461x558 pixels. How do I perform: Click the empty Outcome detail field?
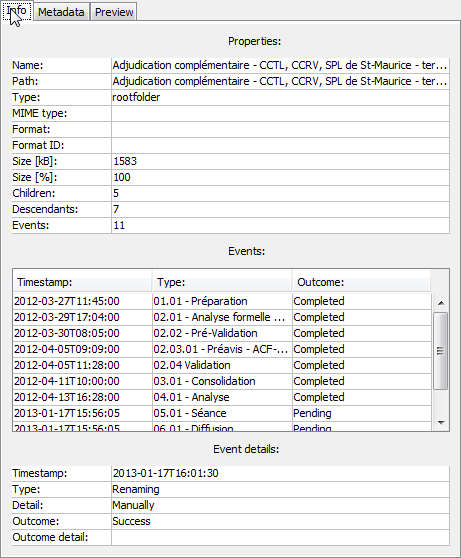pyautogui.click(x=280, y=538)
